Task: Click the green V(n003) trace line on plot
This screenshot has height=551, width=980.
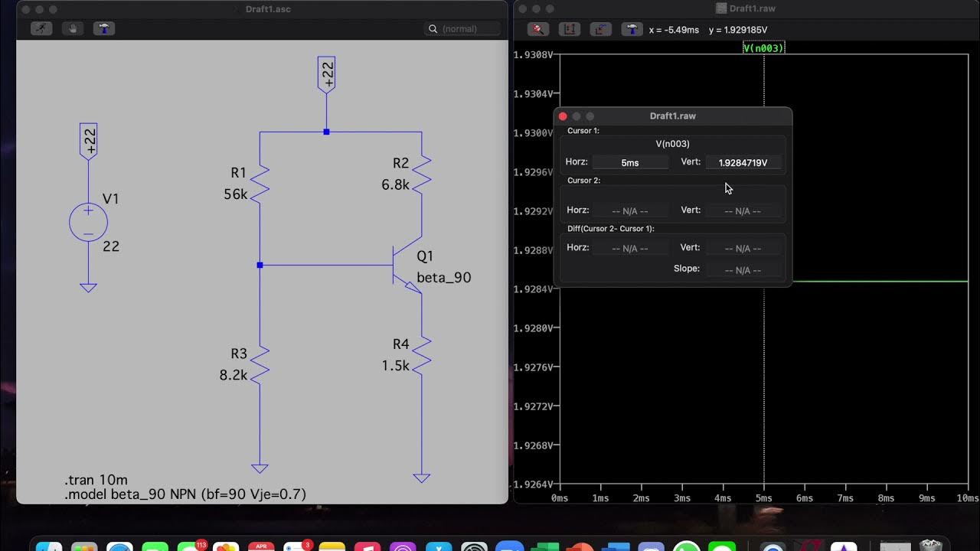Action: click(x=880, y=282)
